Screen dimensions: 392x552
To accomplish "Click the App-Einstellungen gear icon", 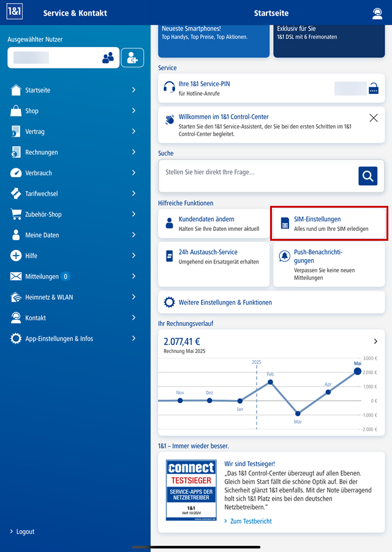I will coord(16,339).
